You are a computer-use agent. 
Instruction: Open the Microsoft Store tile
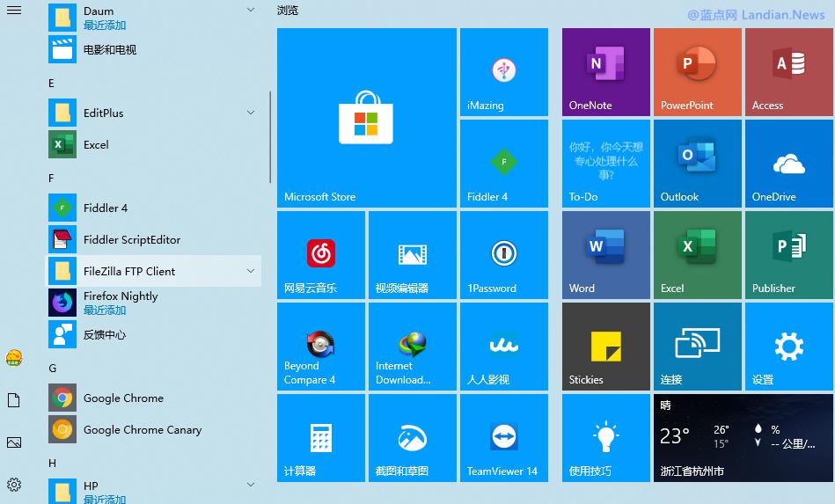pos(366,118)
